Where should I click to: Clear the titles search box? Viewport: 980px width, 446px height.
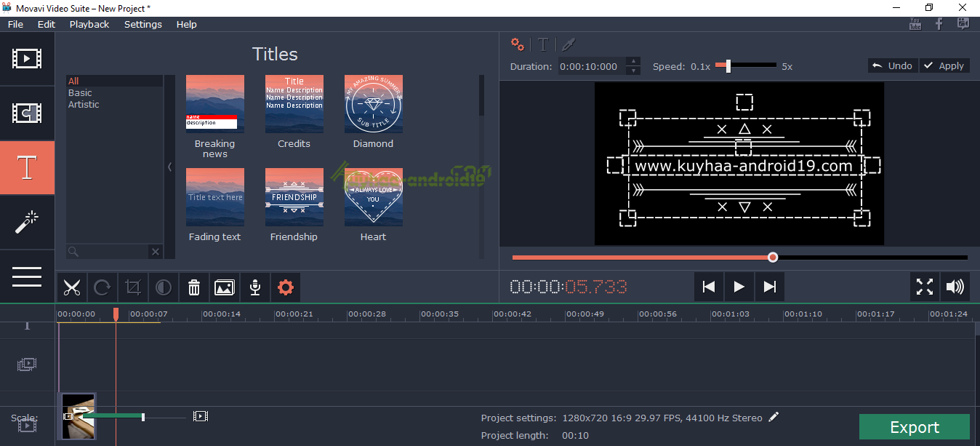(155, 251)
